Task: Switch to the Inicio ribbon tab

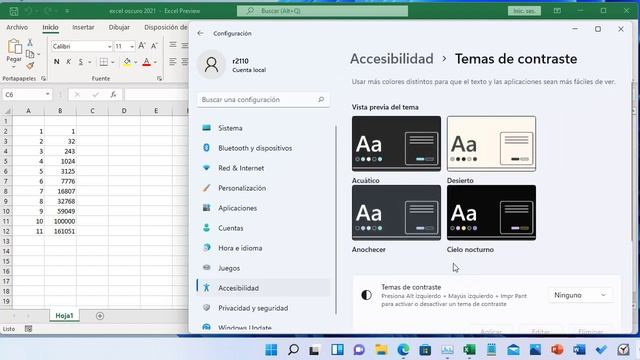Action: tap(50, 27)
